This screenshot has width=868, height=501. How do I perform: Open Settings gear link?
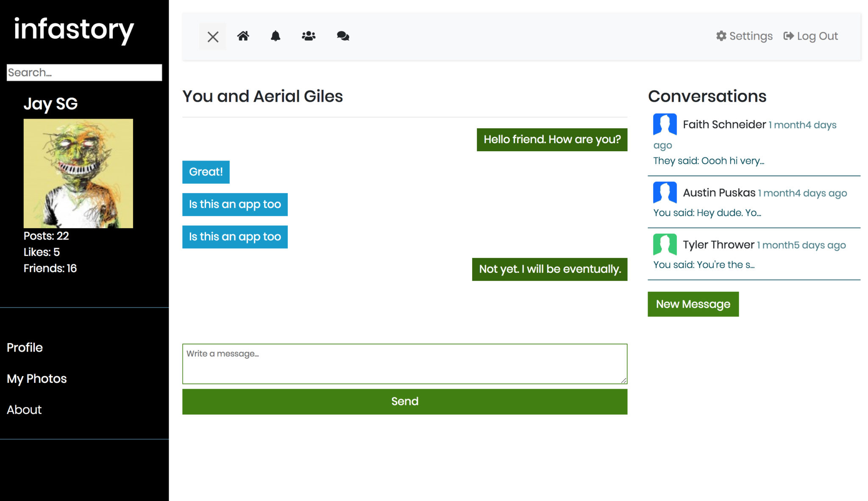pyautogui.click(x=744, y=36)
